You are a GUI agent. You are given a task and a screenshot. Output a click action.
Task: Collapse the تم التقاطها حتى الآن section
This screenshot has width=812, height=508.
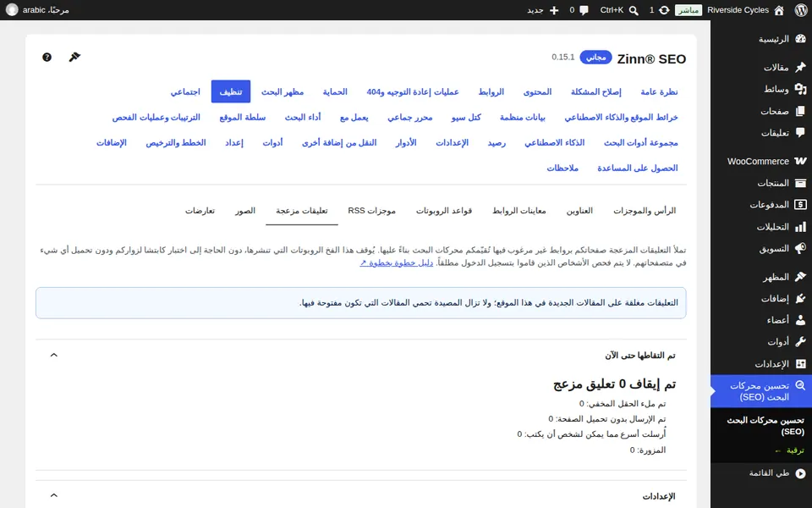54,355
